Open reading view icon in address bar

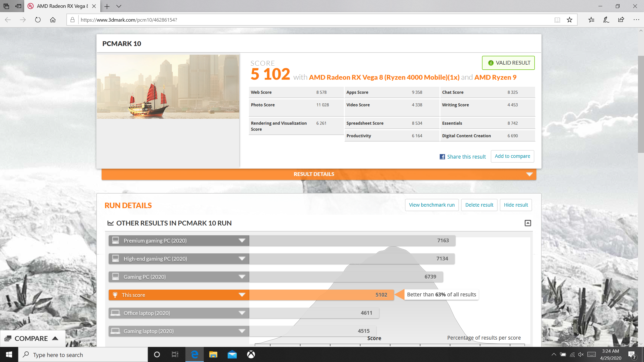pos(557,20)
